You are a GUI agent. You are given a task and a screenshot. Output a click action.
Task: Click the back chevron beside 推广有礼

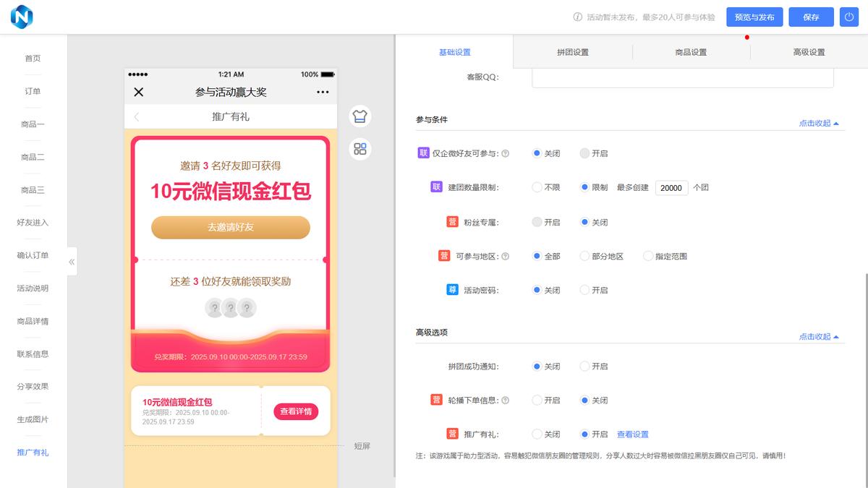pyautogui.click(x=137, y=116)
